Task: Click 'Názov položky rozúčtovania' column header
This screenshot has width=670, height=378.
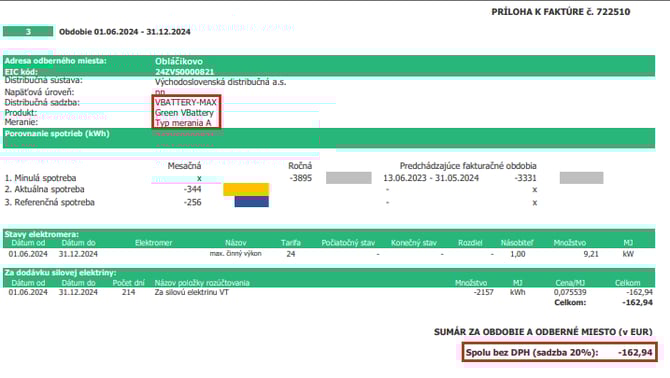Action: point(202,283)
